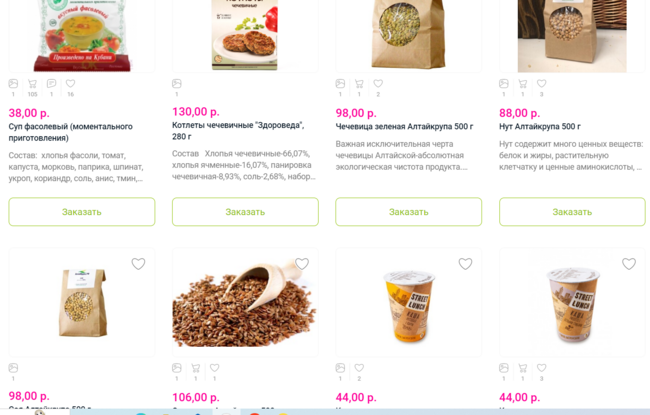Open bean soup package product image
The image size is (650, 415).
pos(82,36)
